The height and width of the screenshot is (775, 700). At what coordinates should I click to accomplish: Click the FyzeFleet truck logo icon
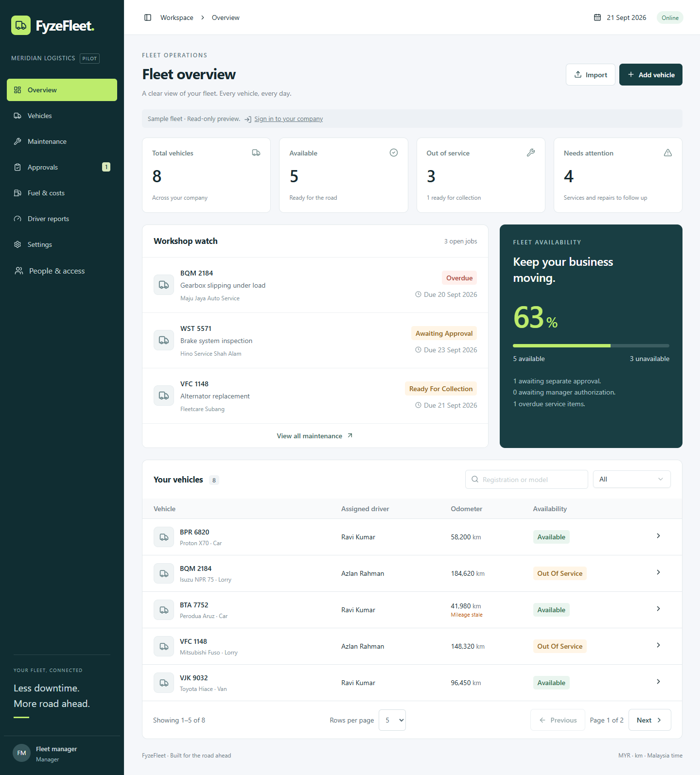point(21,25)
